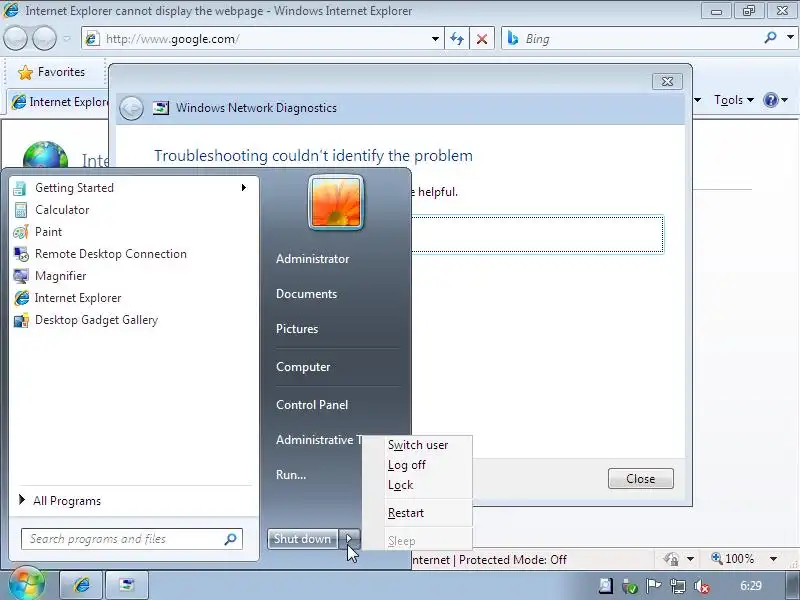Click the muted volume tray icon

pos(702,587)
